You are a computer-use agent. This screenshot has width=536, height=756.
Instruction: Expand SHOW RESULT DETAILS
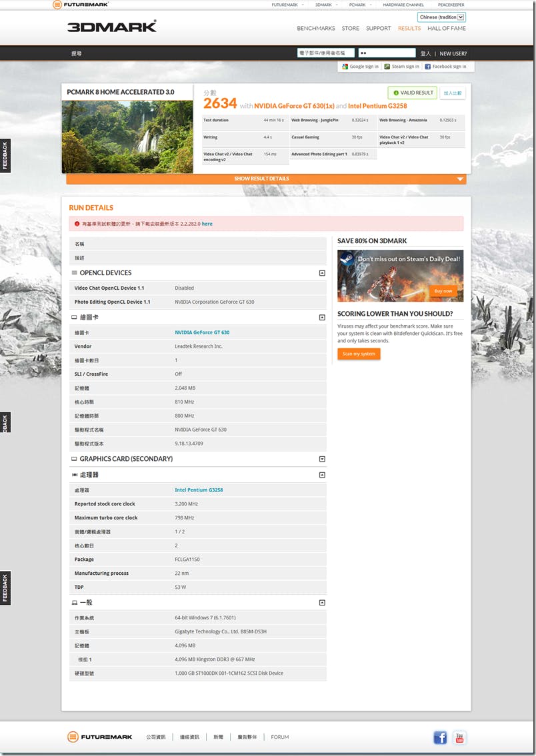coord(266,179)
